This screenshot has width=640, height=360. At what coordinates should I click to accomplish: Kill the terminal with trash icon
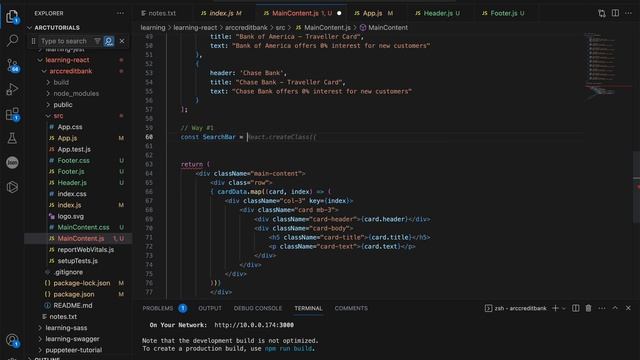point(589,308)
